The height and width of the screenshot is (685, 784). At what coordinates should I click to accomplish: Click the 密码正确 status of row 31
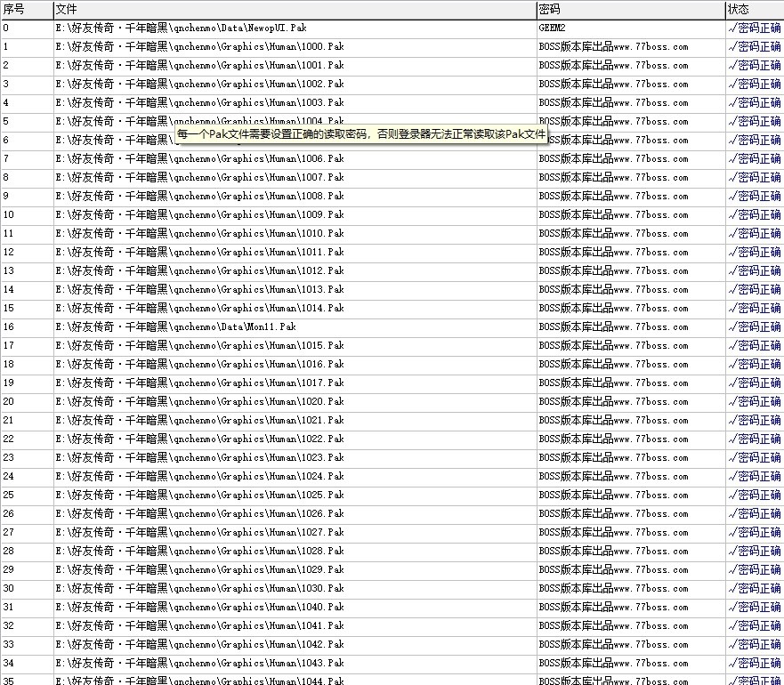755,607
